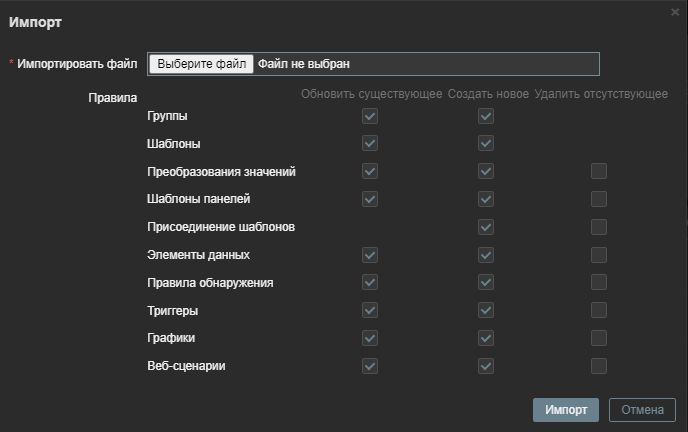
Task: Uncheck 'Обновить существующее' for Веб-сценарии
Action: click(x=370, y=366)
